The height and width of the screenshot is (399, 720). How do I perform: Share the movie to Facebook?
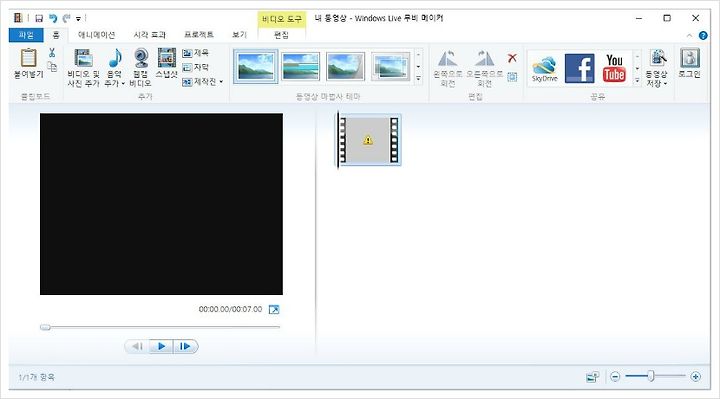pos(579,68)
